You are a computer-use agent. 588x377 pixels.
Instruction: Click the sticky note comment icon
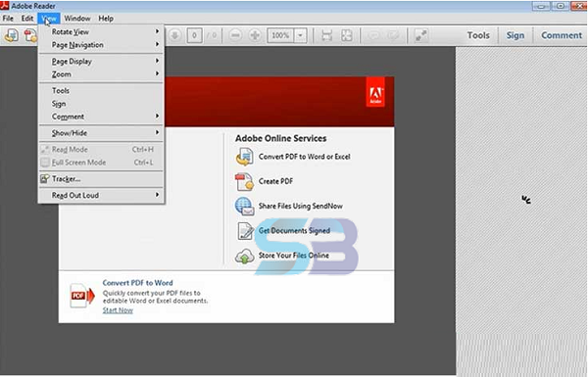(x=373, y=35)
